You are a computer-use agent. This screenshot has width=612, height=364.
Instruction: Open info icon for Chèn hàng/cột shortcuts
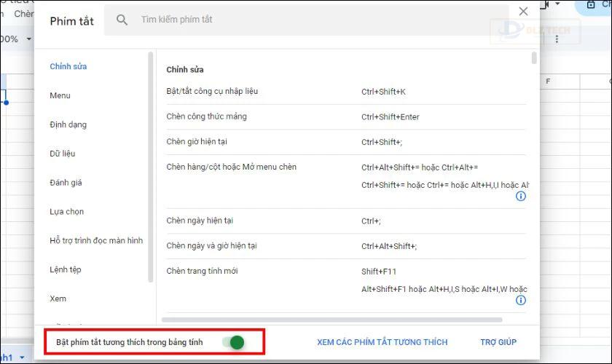point(521,196)
